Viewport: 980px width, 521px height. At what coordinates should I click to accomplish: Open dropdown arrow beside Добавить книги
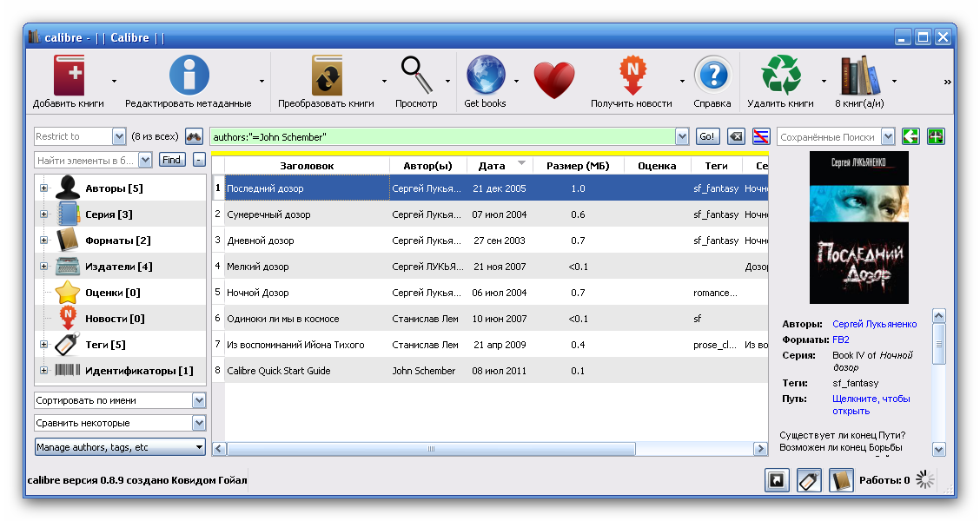click(x=114, y=82)
